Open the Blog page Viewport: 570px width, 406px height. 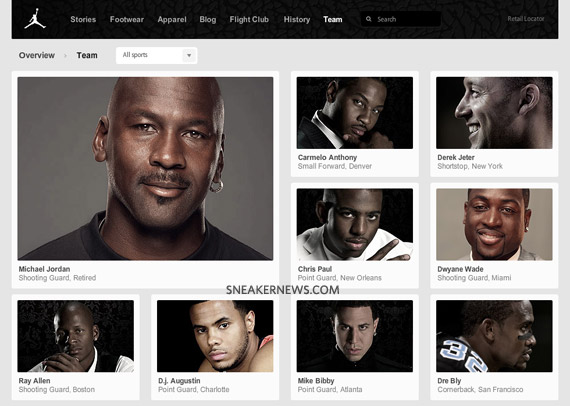point(208,19)
